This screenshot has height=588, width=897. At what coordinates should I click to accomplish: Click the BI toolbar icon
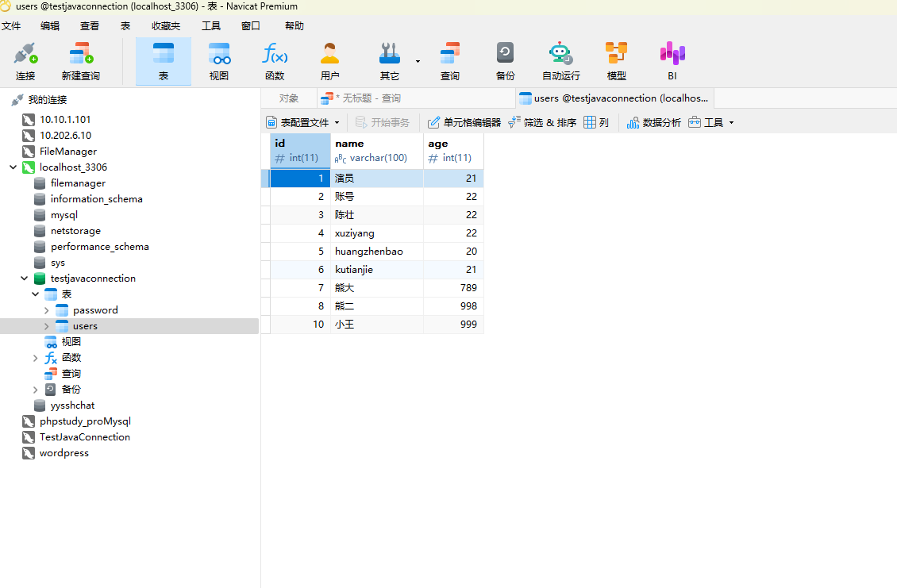[x=672, y=61]
